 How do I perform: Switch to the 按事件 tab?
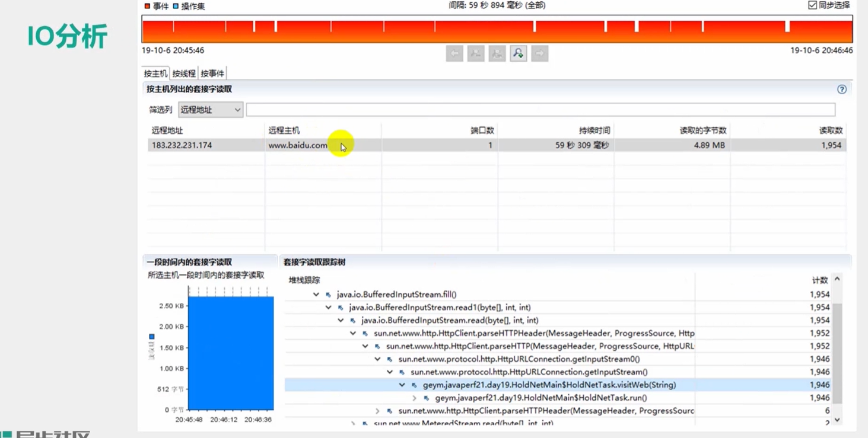tap(212, 73)
